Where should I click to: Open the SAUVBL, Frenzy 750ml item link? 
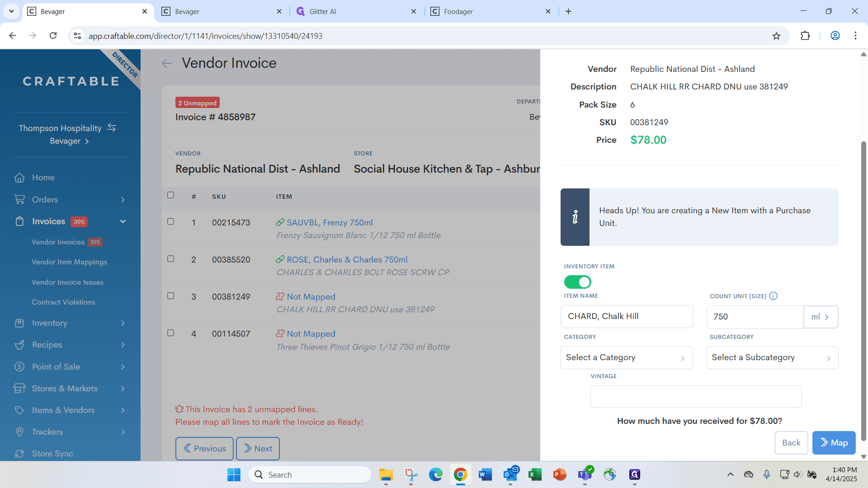tap(330, 222)
